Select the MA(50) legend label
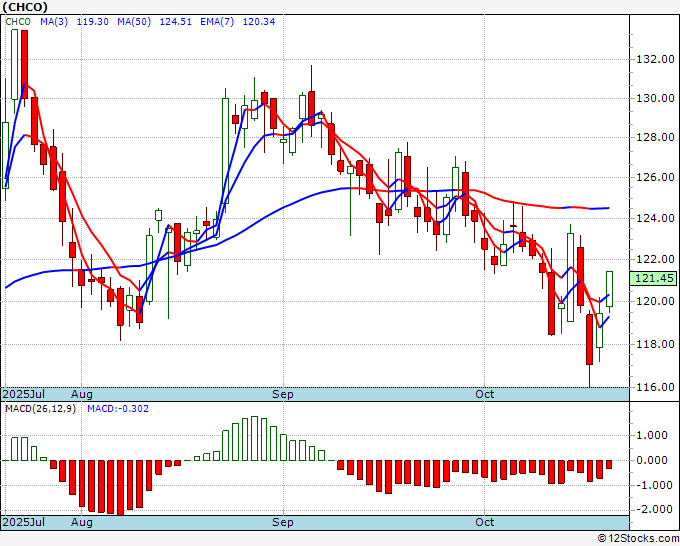Image resolution: width=680 pixels, height=546 pixels. point(134,22)
